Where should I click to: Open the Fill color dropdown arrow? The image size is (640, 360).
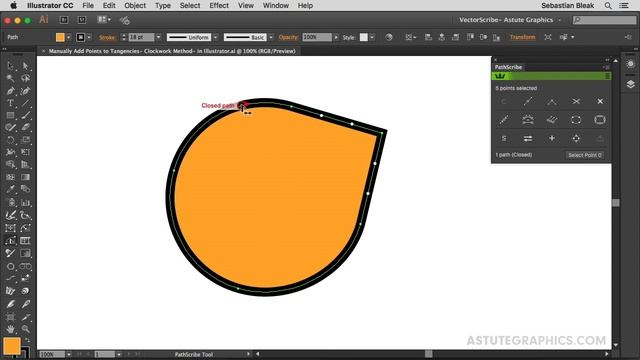pos(69,37)
